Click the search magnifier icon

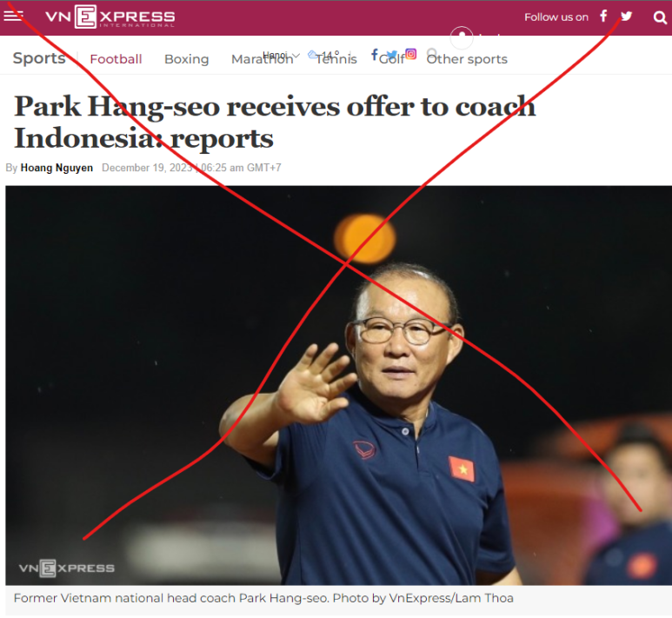(x=660, y=17)
